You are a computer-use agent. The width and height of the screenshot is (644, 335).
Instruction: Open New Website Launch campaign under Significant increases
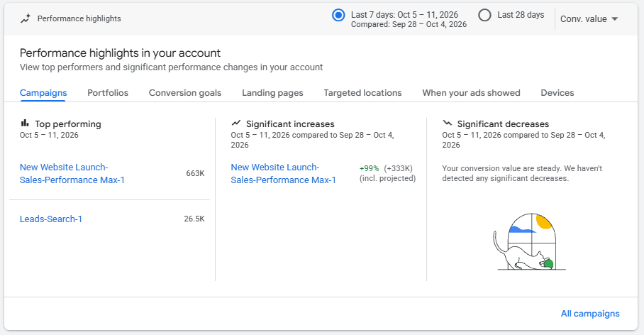pyautogui.click(x=283, y=173)
